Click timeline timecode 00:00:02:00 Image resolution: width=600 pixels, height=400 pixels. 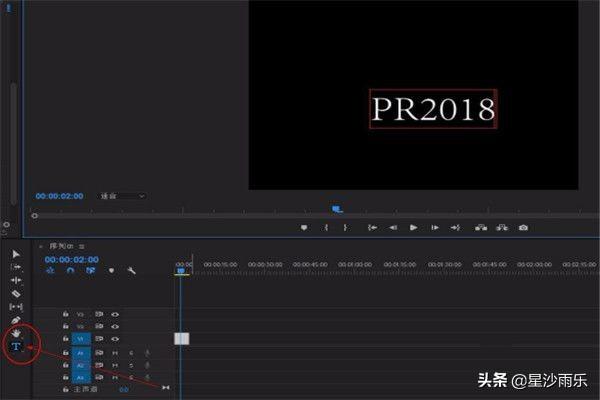pos(72,260)
